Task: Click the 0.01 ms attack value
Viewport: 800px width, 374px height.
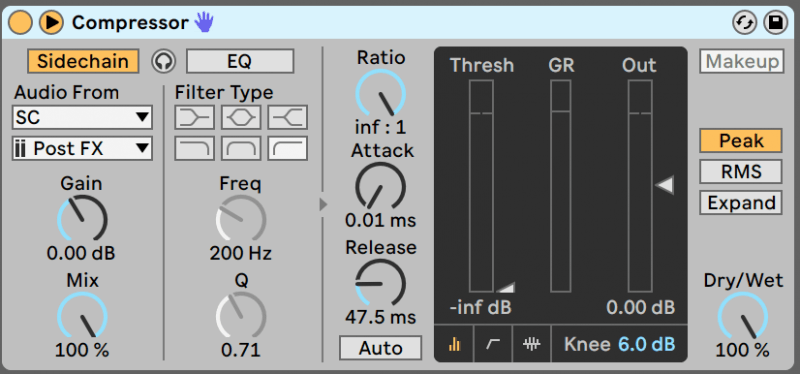Action: tap(380, 220)
